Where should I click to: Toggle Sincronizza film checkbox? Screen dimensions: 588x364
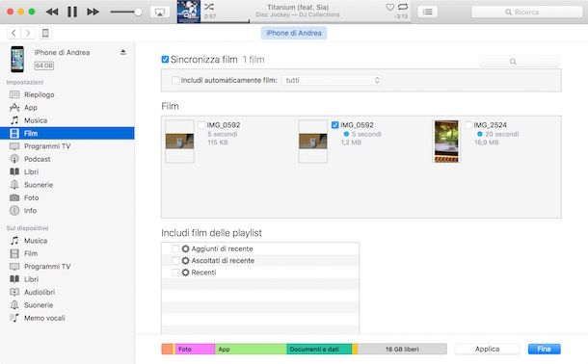point(165,59)
